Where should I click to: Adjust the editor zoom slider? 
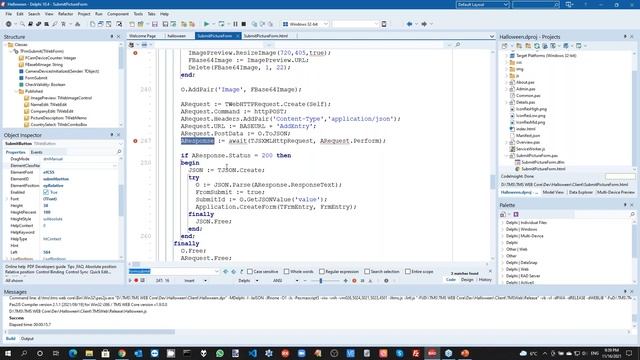coord(321,281)
